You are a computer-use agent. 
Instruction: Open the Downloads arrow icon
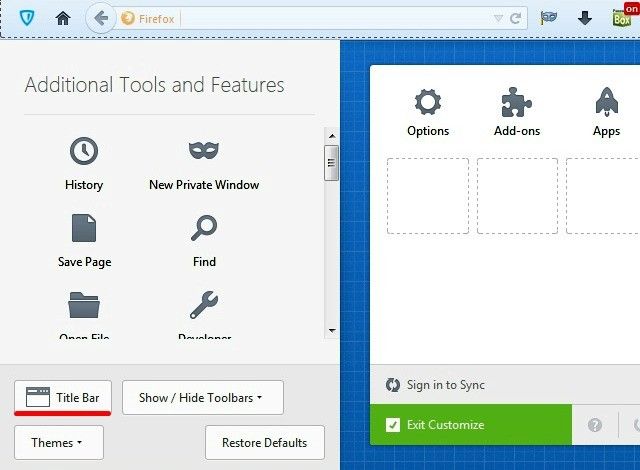point(584,18)
